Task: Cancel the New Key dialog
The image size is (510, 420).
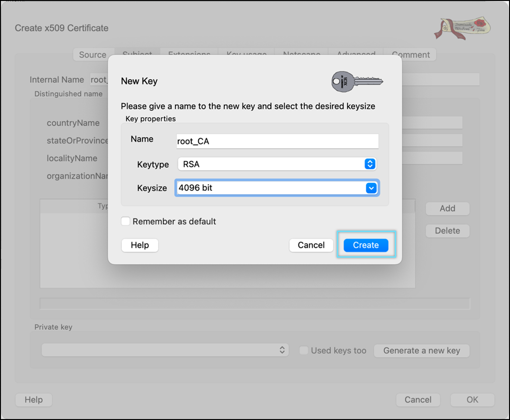Action: [x=311, y=245]
